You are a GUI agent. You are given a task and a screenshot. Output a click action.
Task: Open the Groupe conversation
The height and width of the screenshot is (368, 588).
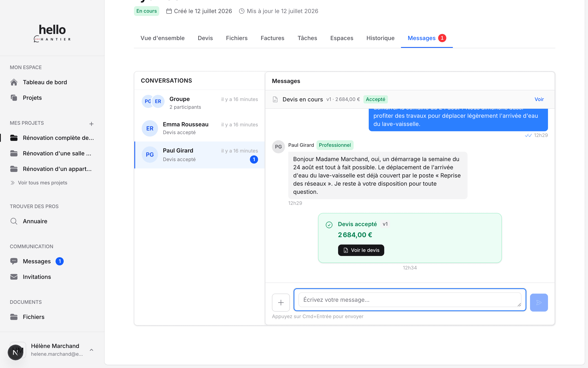coord(199,103)
